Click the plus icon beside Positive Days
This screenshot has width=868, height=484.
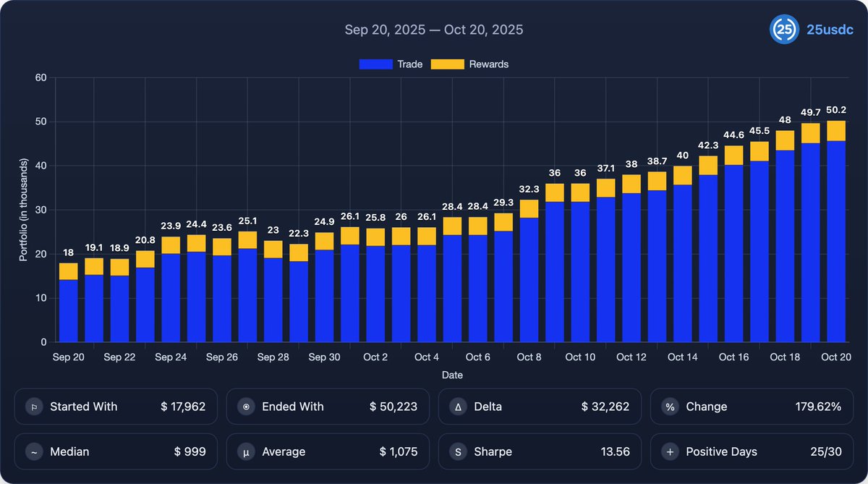pos(670,451)
